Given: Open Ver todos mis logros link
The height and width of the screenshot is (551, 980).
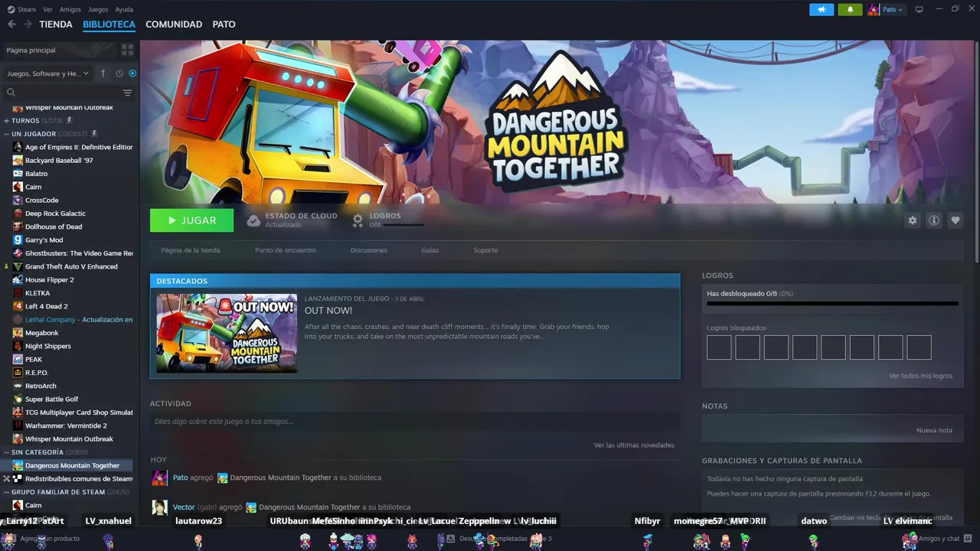Looking at the screenshot, I should click(x=920, y=376).
